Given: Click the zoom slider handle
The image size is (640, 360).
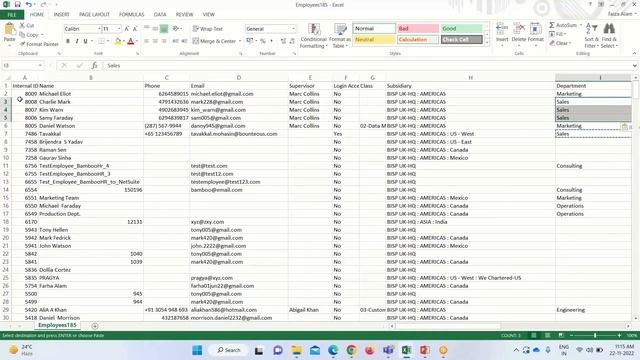Looking at the screenshot, I should point(595,335).
